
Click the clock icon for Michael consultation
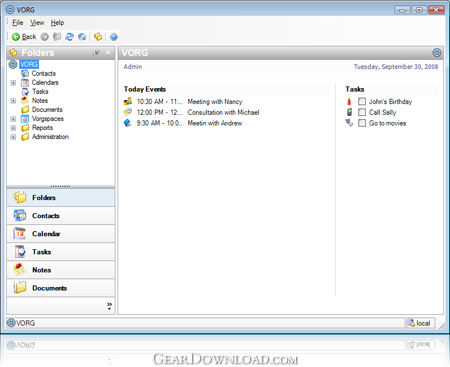(128, 112)
